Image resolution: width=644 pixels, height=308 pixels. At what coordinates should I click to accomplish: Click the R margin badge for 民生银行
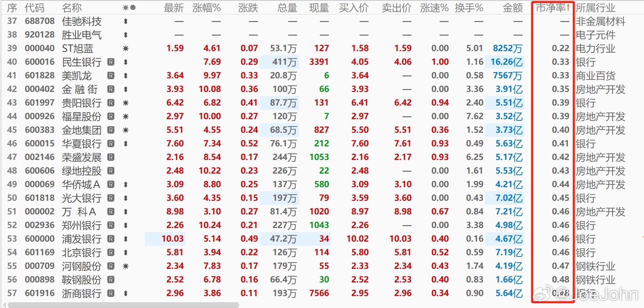click(111, 62)
